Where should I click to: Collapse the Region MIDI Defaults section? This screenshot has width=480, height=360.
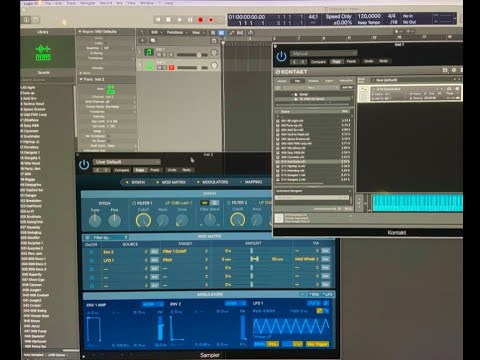coord(80,31)
